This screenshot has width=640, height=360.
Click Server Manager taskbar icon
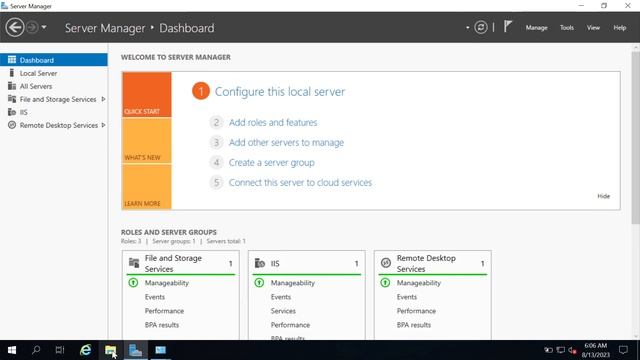[x=135, y=350]
